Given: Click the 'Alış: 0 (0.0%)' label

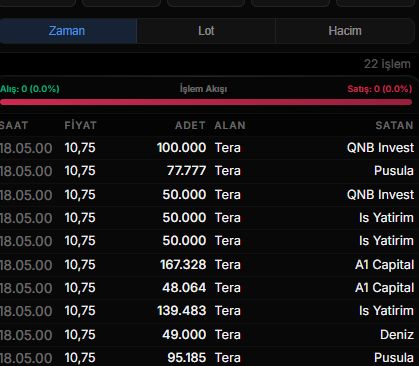Looking at the screenshot, I should [30, 89].
